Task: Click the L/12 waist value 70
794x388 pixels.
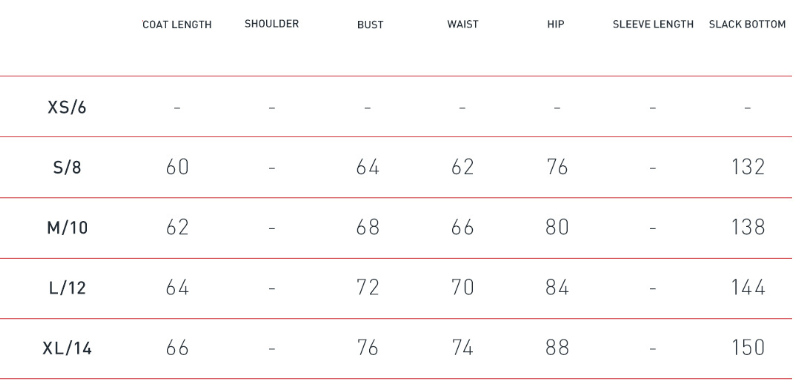Action: coord(462,288)
